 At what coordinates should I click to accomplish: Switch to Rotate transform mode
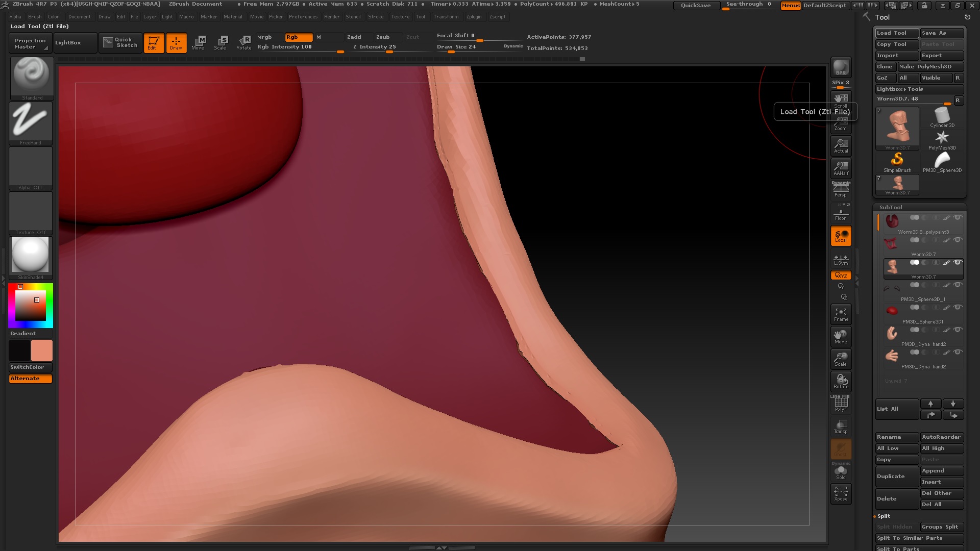coord(243,43)
